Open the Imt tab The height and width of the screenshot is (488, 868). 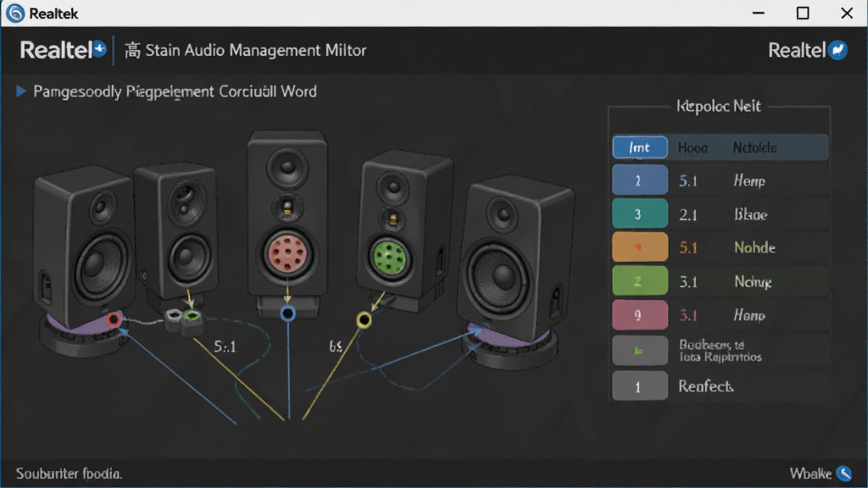point(639,147)
